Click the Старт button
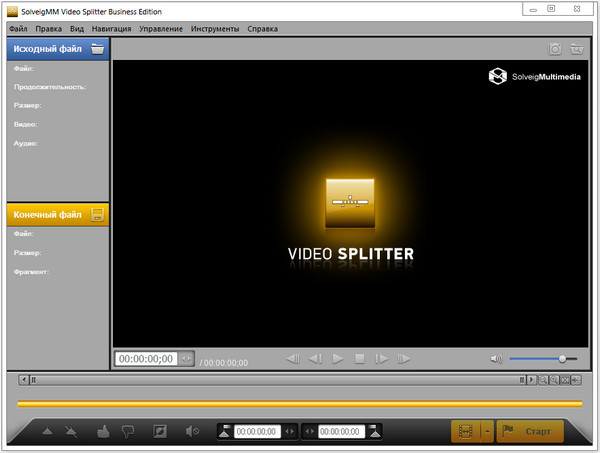The image size is (600, 453). tap(530, 432)
